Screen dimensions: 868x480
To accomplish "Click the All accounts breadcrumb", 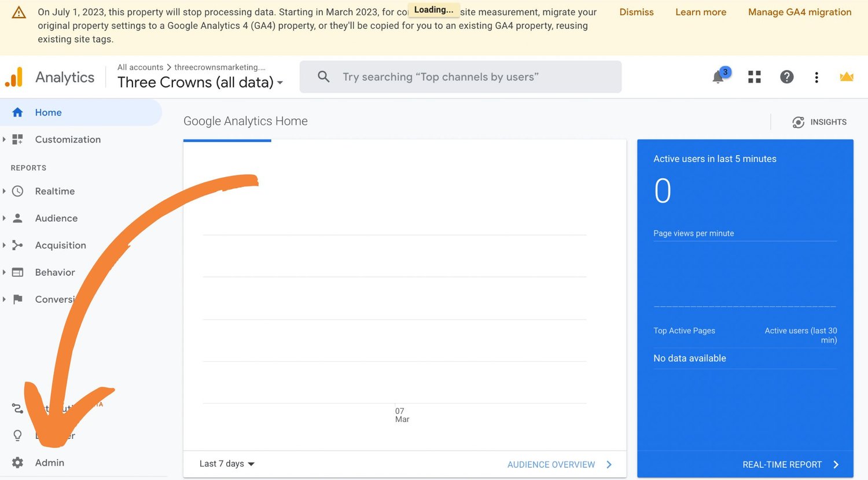I will pyautogui.click(x=140, y=67).
